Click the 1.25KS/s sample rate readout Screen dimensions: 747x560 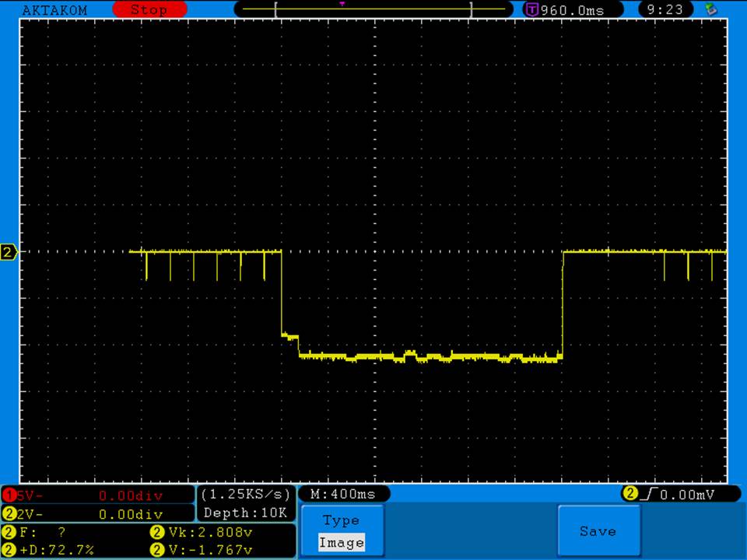(246, 495)
